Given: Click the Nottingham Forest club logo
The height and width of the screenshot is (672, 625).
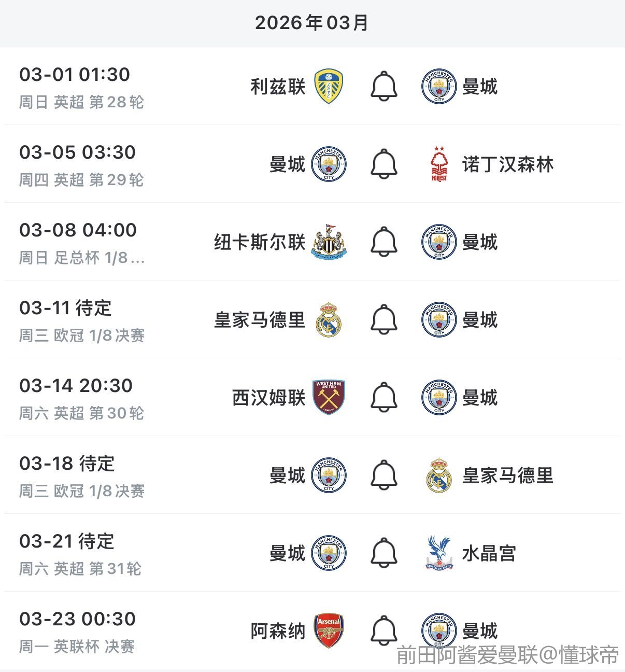Looking at the screenshot, I should [x=439, y=164].
